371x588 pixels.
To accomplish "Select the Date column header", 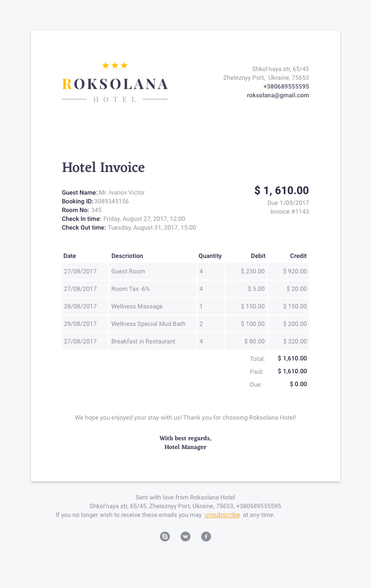I will click(x=70, y=256).
